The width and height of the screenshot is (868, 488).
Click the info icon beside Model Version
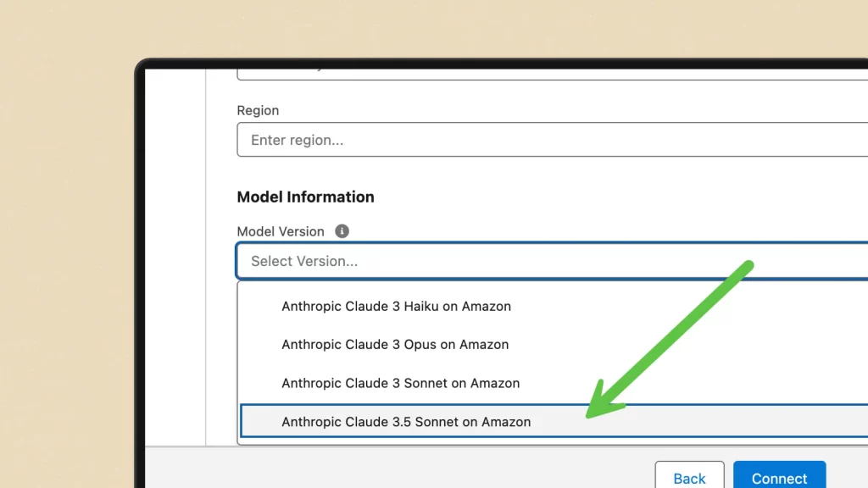click(342, 230)
